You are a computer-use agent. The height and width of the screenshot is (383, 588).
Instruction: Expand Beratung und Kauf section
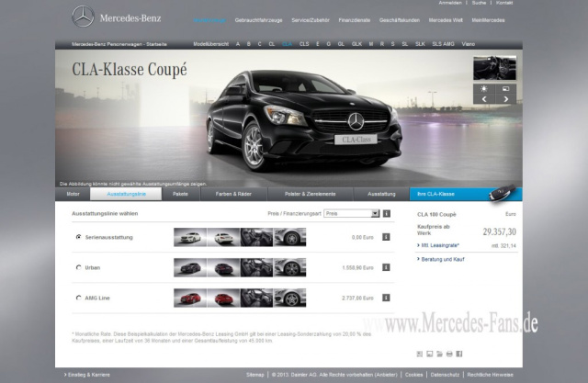(x=443, y=260)
